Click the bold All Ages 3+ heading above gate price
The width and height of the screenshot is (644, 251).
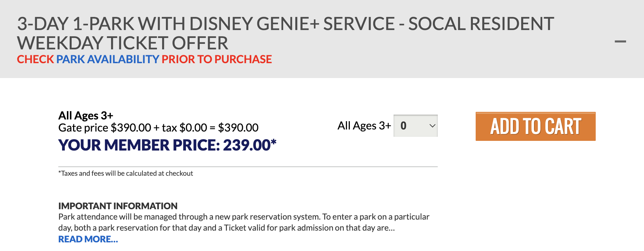tap(86, 115)
